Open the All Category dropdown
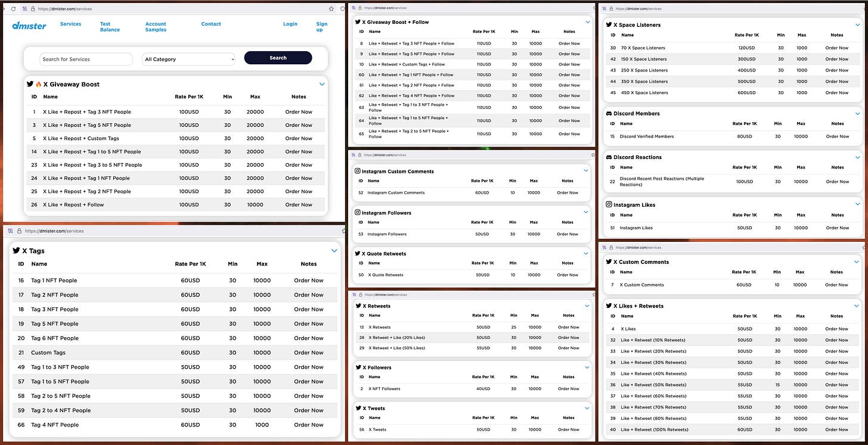 (x=189, y=59)
